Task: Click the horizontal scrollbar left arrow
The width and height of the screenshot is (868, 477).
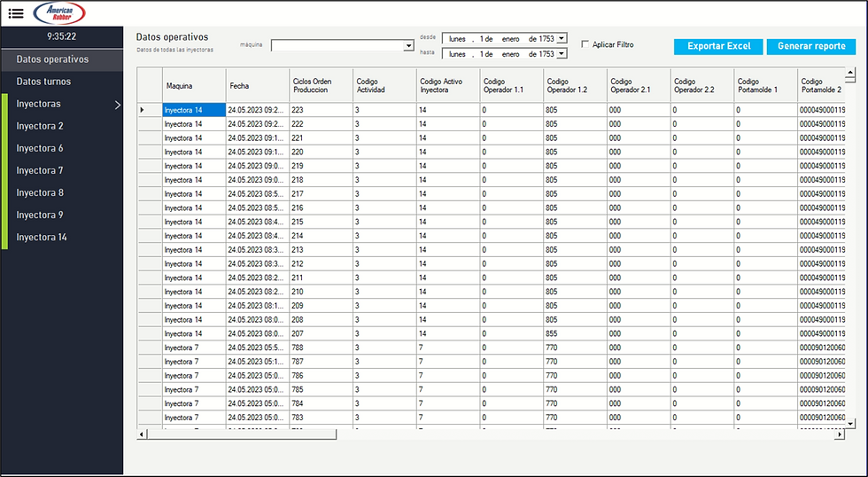Action: (142, 434)
